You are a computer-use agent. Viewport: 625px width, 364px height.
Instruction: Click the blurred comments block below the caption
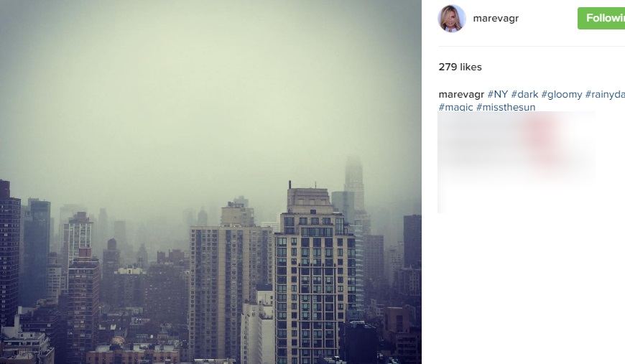coord(517,162)
